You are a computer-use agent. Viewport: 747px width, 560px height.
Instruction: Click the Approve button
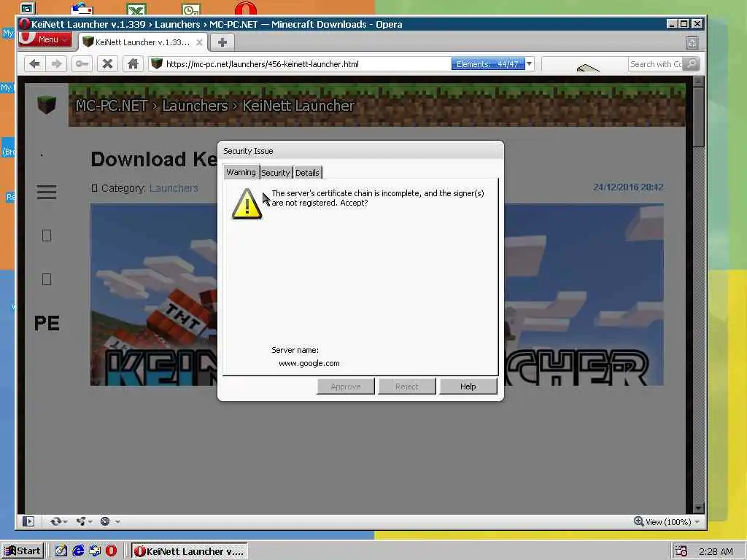[346, 386]
